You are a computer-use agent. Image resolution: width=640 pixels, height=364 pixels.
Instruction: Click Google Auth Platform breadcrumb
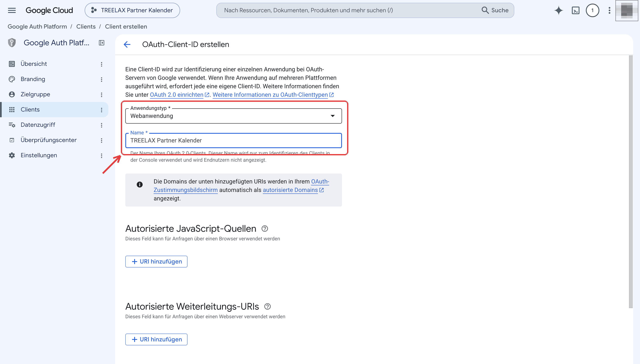tap(37, 26)
